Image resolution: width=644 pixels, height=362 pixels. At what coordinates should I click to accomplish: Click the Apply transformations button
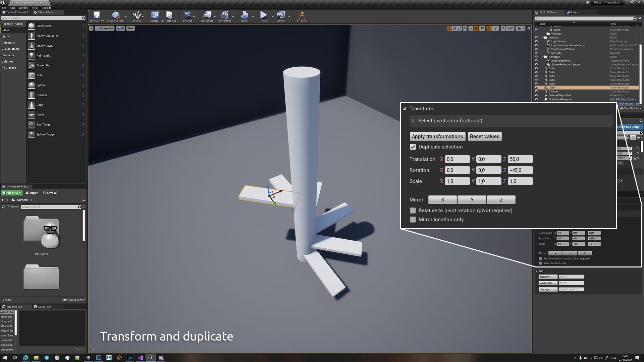pyautogui.click(x=437, y=136)
